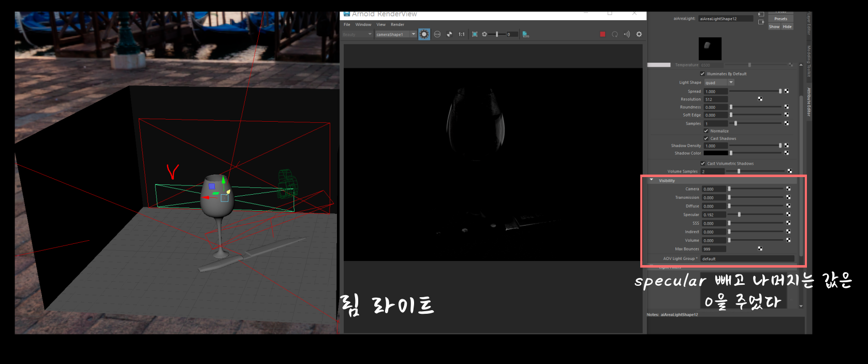Stop the render with the red square

pyautogui.click(x=602, y=34)
